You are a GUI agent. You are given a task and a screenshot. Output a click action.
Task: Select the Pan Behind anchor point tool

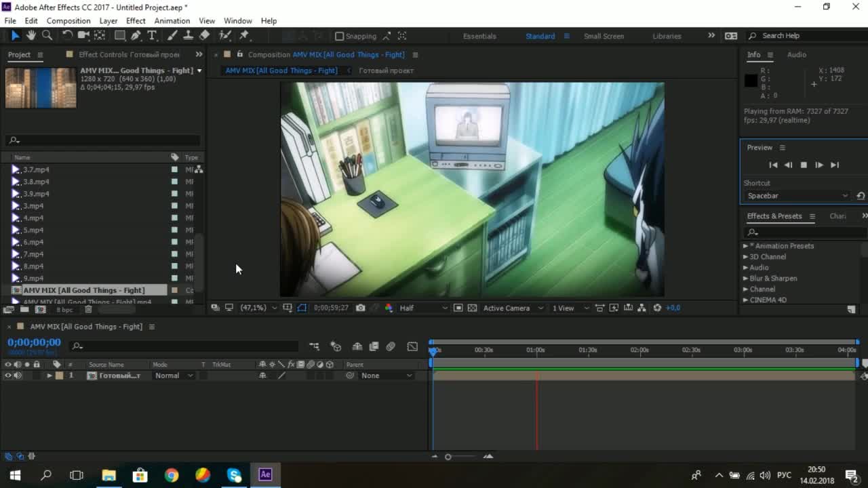[x=100, y=35]
